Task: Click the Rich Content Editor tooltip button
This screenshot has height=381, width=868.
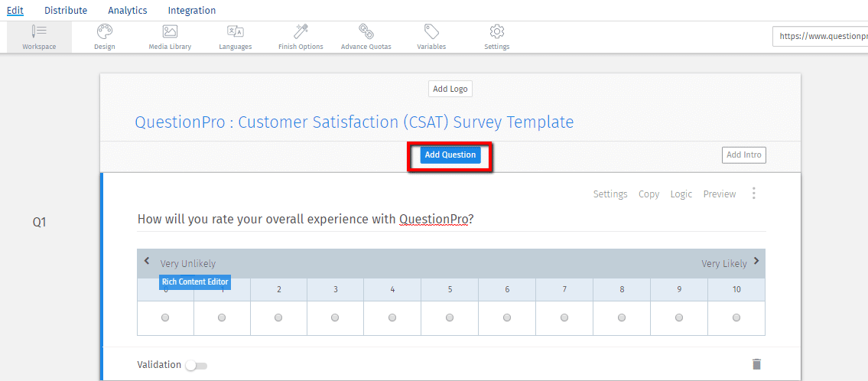Action: [x=195, y=282]
